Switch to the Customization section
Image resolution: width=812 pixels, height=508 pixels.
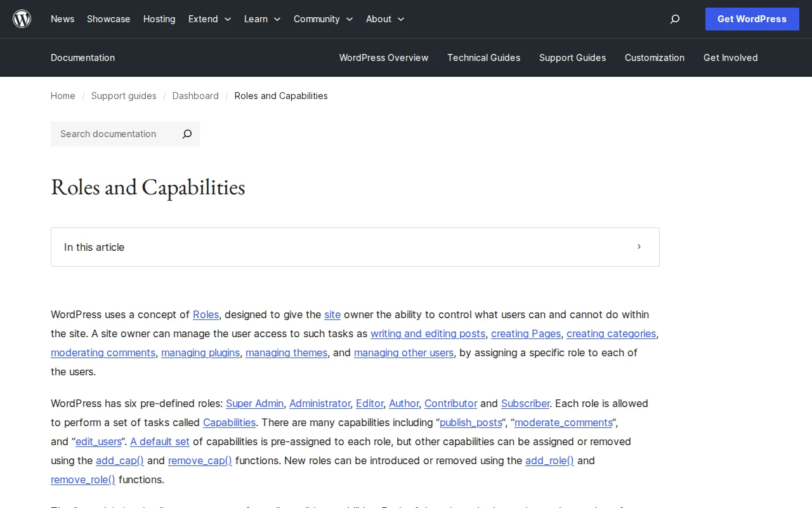point(655,58)
